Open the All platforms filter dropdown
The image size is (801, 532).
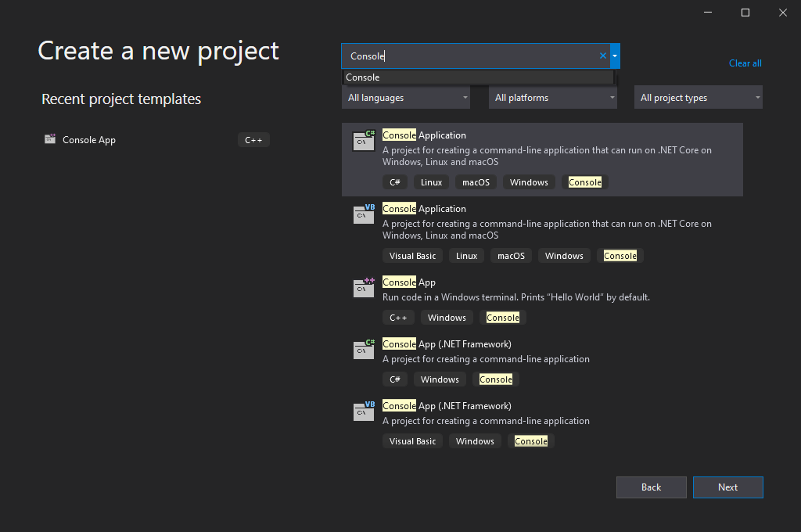point(553,98)
